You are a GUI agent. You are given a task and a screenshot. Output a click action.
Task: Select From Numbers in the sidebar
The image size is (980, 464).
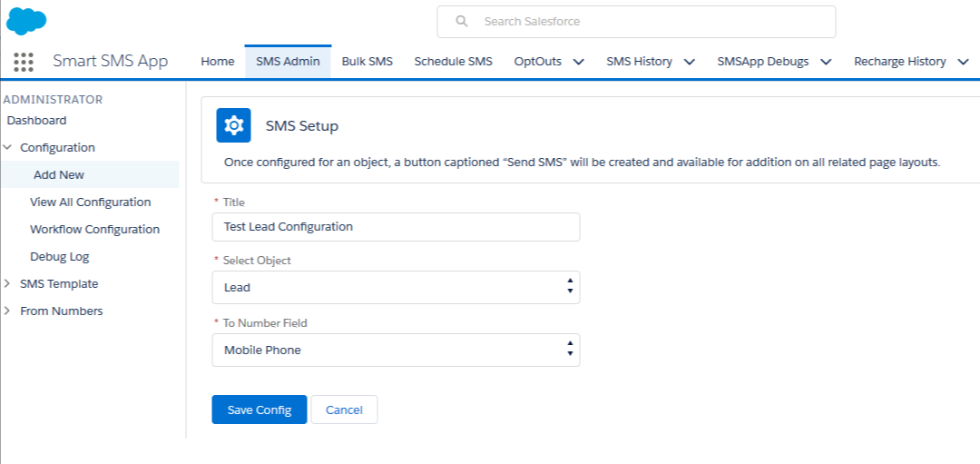tap(62, 311)
